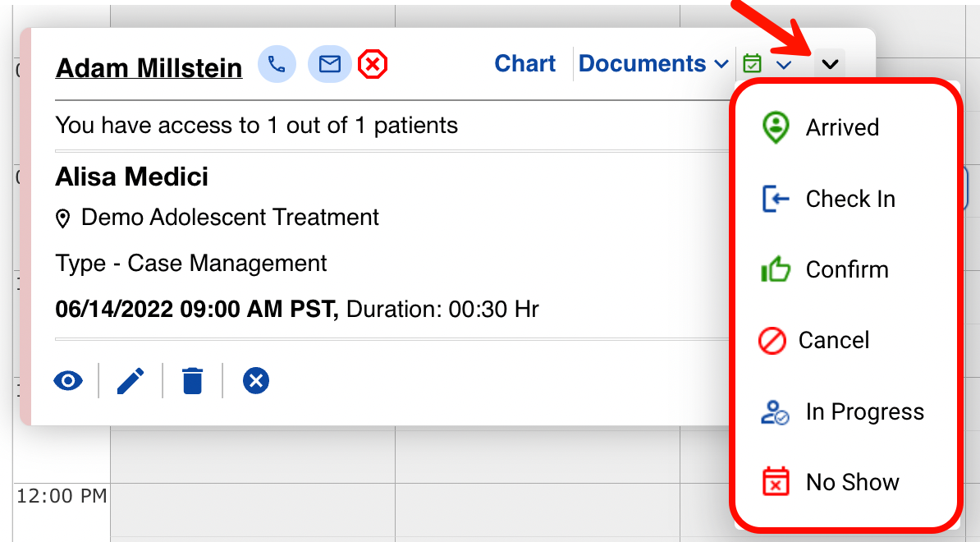Choose Cancel from status menu
Screen dimensions: 980x542
(x=833, y=340)
